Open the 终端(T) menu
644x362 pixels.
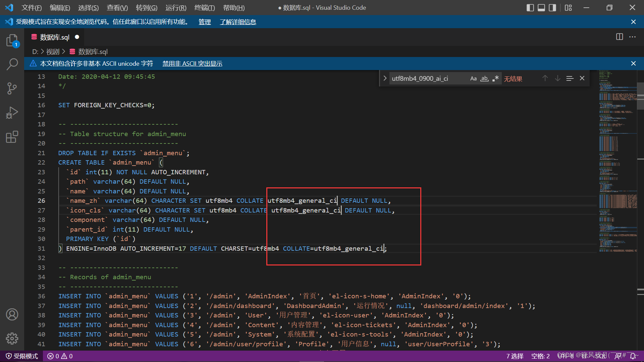pyautogui.click(x=205, y=7)
